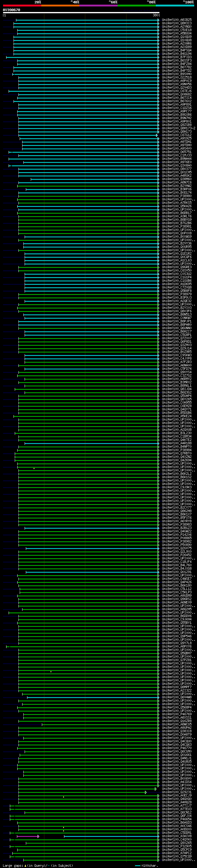Viewport: 197px width, 868px height.
Task: Open hit UniRef100_A9NV56
Action: click(x=177, y=84)
